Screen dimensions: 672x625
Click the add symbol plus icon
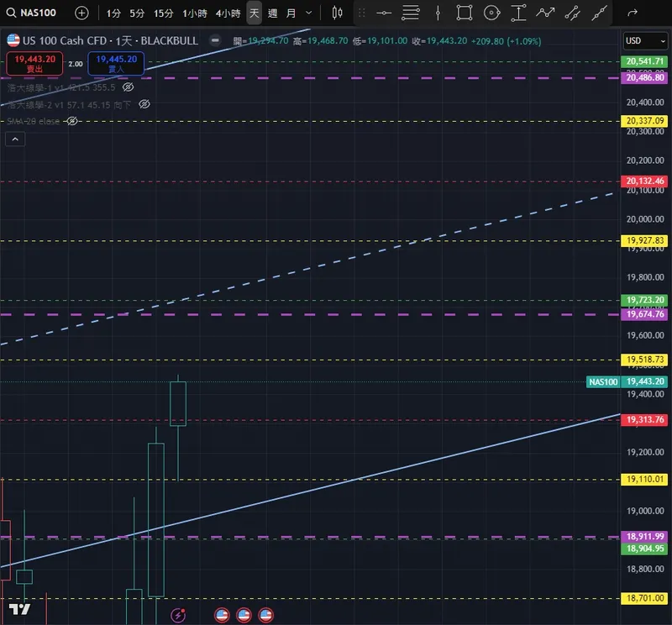81,13
